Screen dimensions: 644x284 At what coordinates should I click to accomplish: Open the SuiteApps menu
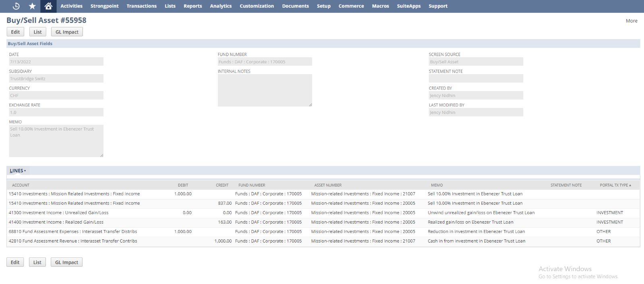pyautogui.click(x=409, y=6)
